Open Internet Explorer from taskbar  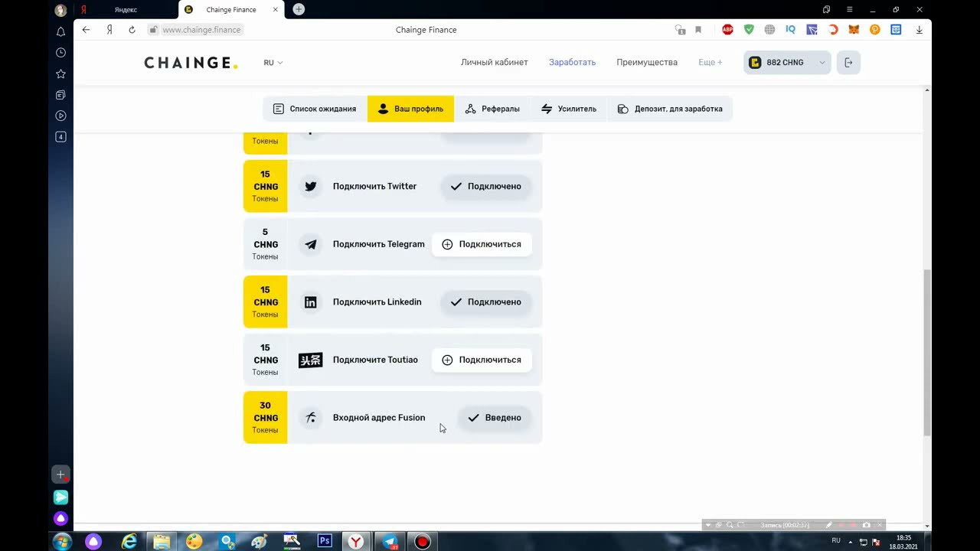(129, 541)
